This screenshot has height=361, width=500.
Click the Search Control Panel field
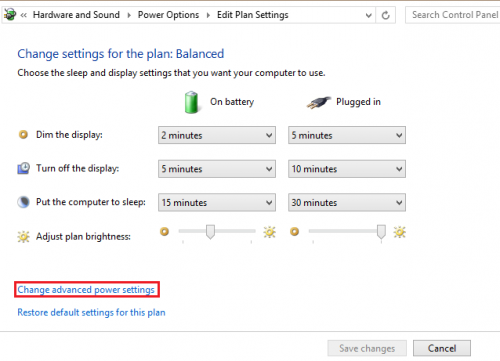(x=453, y=15)
